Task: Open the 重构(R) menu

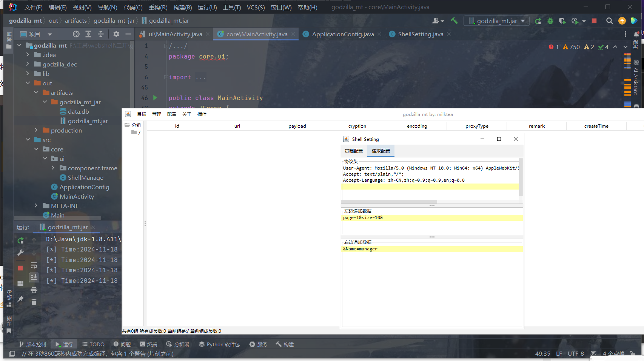Action: coord(158,7)
